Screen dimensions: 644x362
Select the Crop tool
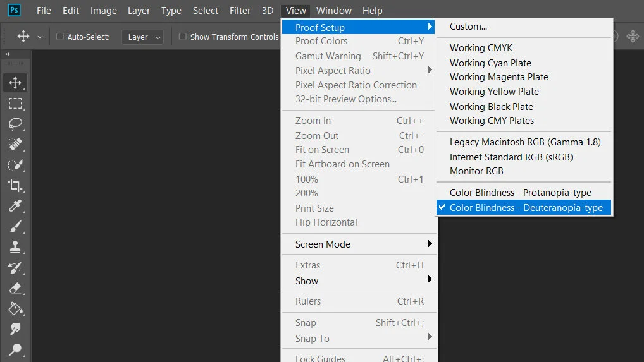tap(15, 185)
